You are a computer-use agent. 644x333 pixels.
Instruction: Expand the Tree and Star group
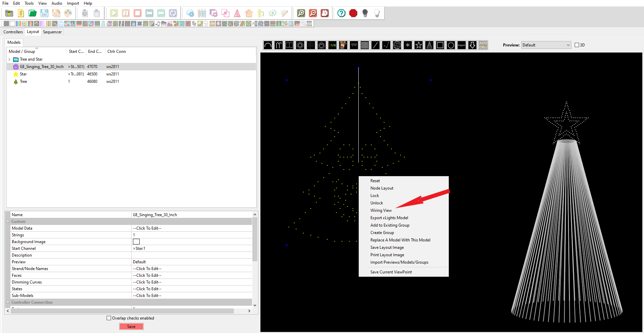[x=9, y=59]
